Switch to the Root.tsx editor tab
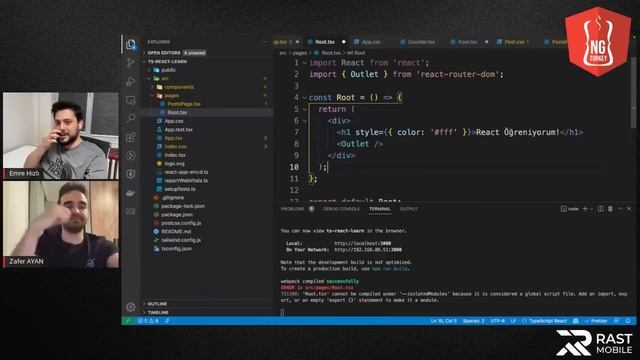 [324, 42]
